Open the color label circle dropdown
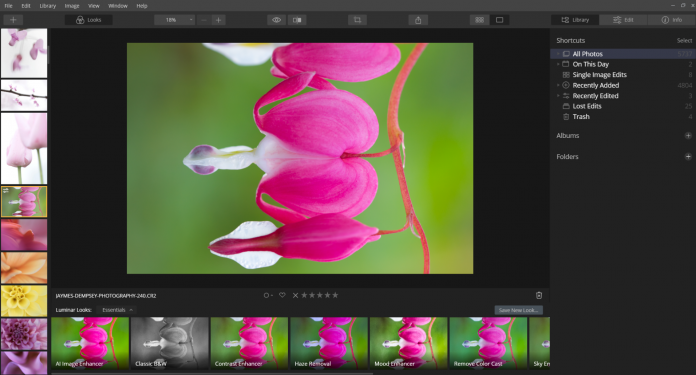Screen dimensions: 696x375 [268, 295]
